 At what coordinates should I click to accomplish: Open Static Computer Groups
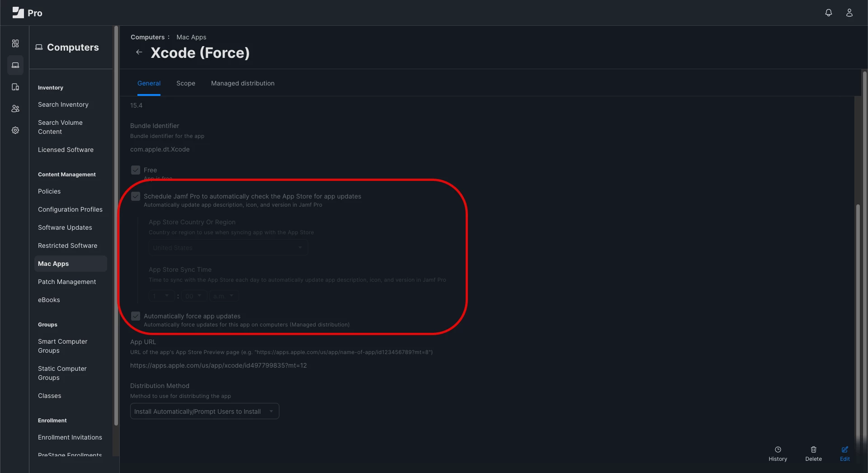62,373
